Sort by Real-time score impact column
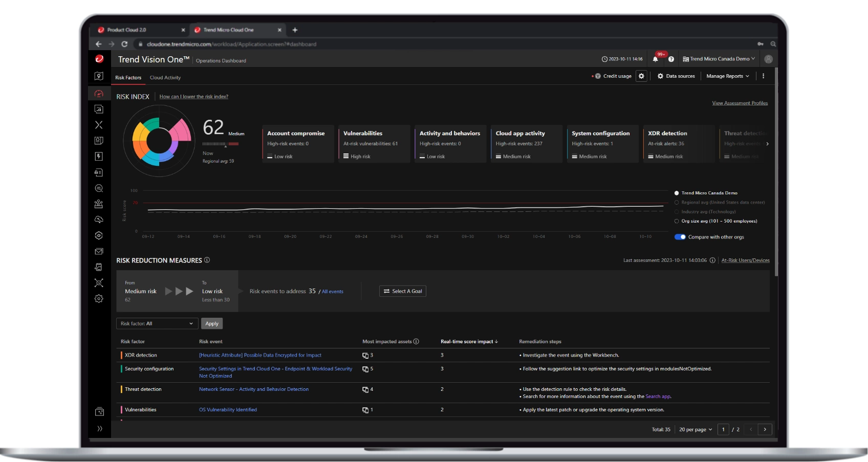The width and height of the screenshot is (868, 462). 469,341
